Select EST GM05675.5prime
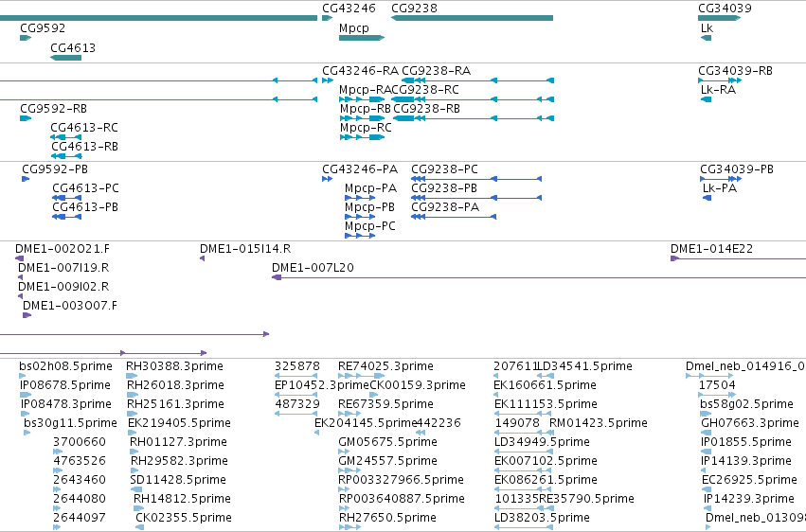The height and width of the screenshot is (532, 806). pos(387,443)
